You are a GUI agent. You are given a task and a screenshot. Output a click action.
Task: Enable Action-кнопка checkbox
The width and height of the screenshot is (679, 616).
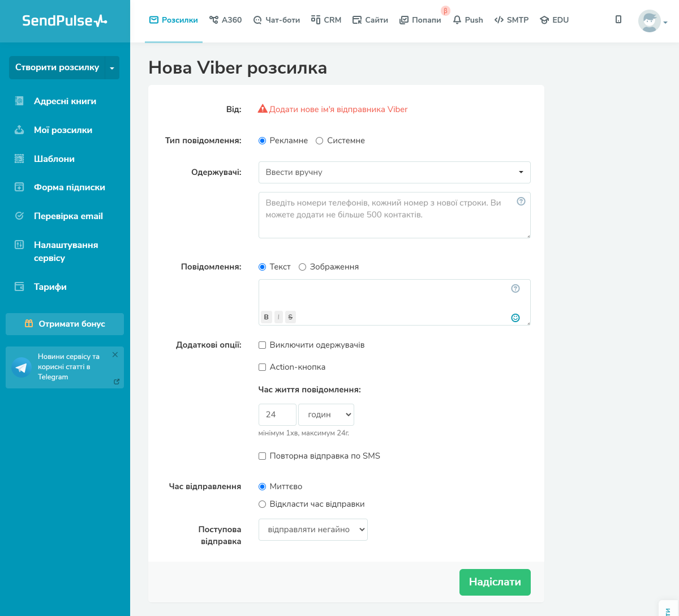coord(262,367)
